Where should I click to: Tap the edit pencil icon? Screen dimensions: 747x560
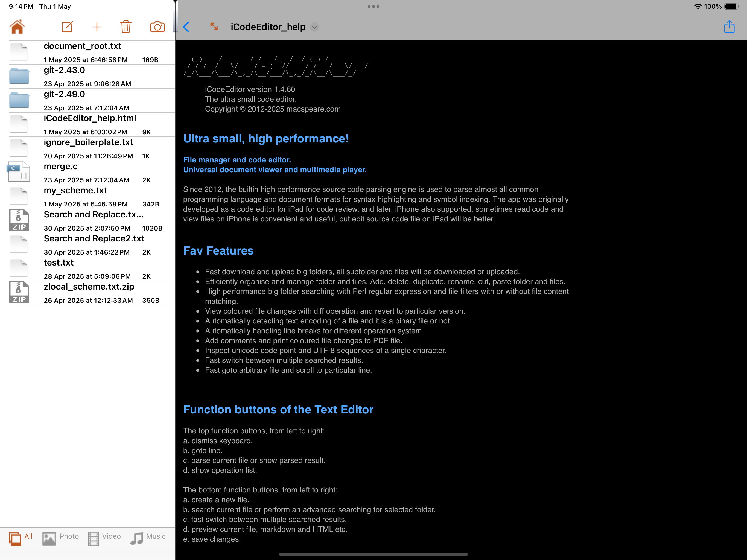[x=67, y=27]
